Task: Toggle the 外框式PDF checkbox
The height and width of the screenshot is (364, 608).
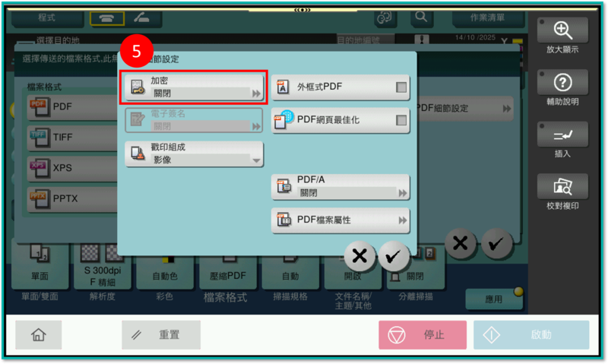Action: pyautogui.click(x=401, y=87)
